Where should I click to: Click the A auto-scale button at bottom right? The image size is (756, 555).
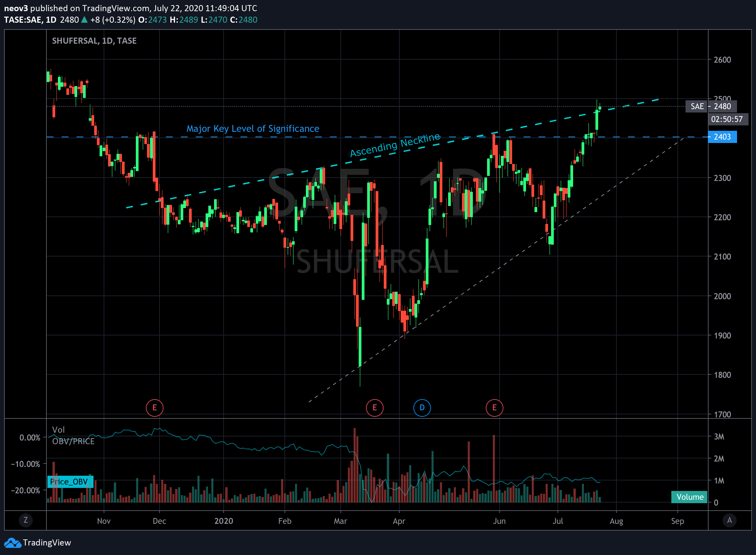click(730, 520)
